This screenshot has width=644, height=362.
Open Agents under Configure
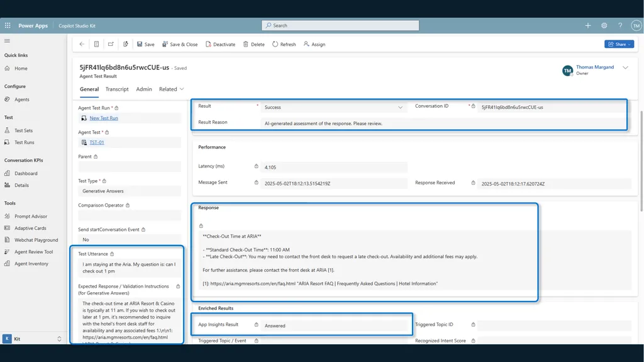(22, 99)
